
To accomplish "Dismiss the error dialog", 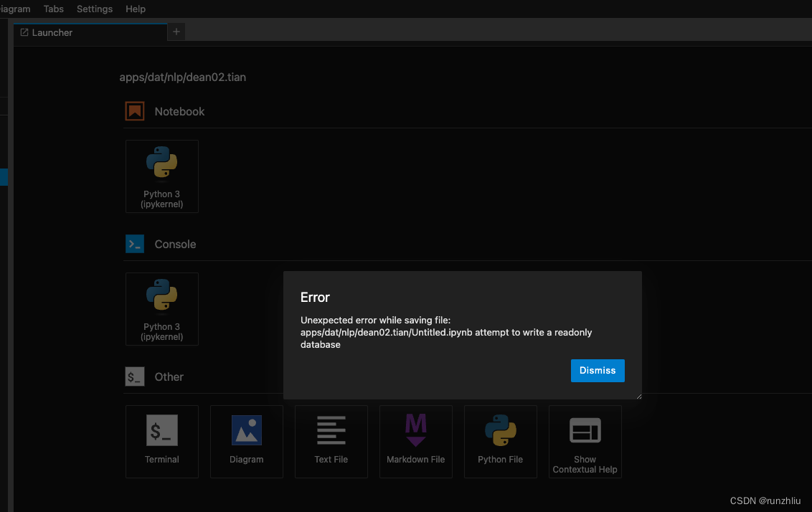I will [597, 371].
